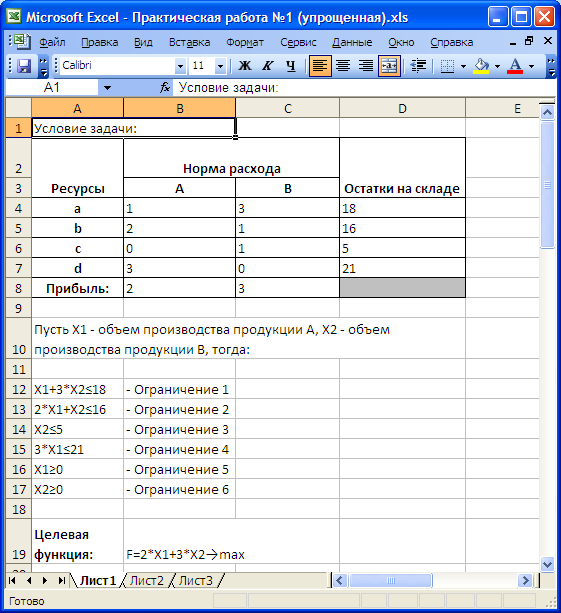Open the Вид menu
This screenshot has height=613, width=561.
[x=143, y=42]
